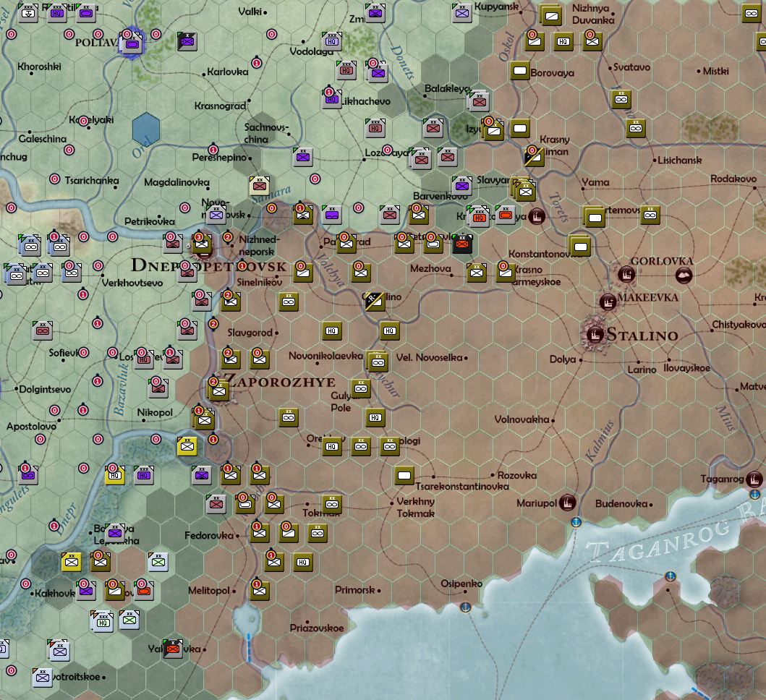Click the Lisichansk town label
Viewport: 766px width, 700px height.
tap(679, 161)
